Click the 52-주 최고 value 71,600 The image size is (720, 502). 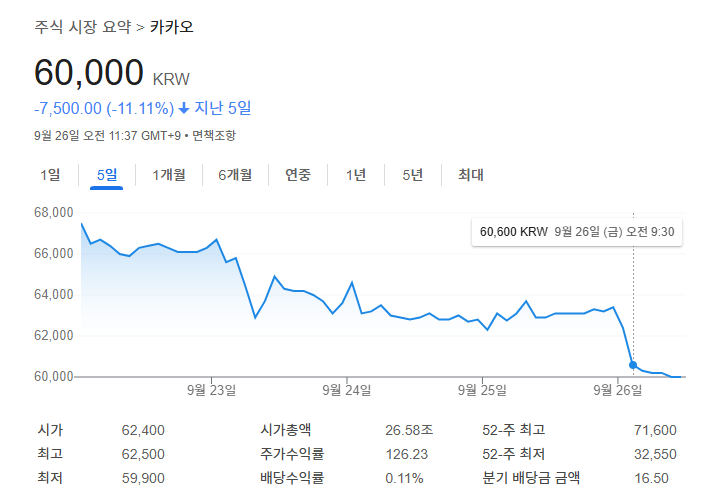pos(655,430)
